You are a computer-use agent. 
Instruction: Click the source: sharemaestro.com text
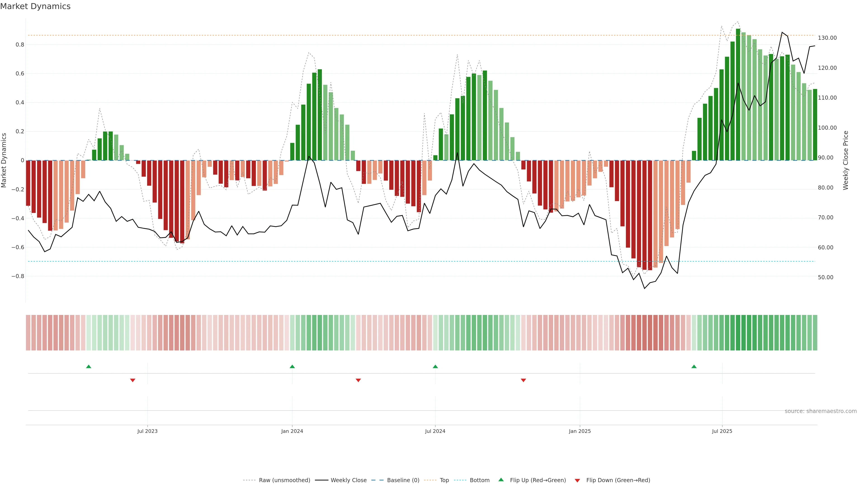(821, 411)
